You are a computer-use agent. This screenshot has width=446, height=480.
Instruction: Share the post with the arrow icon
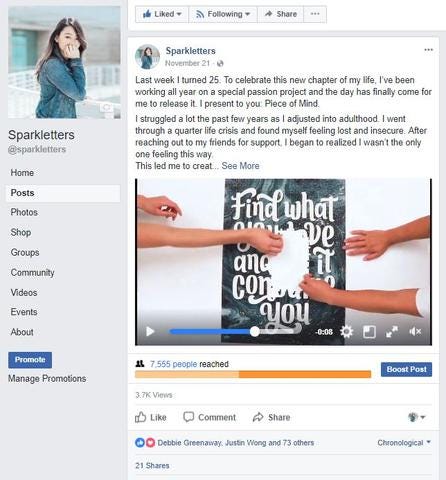point(258,417)
